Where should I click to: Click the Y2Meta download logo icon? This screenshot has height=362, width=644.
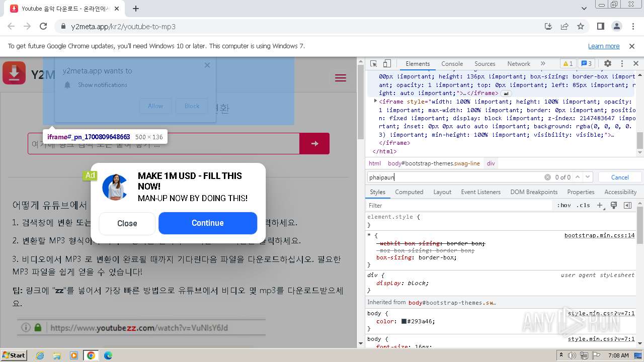tap(14, 73)
